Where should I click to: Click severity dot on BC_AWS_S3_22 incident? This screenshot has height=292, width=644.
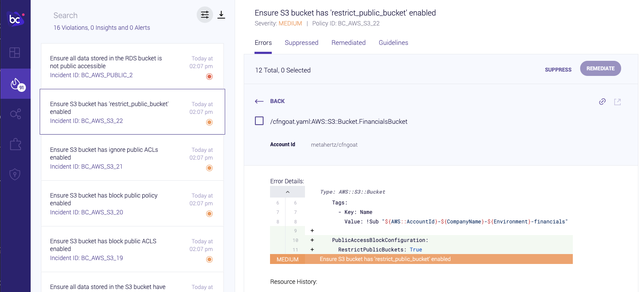pyautogui.click(x=209, y=122)
